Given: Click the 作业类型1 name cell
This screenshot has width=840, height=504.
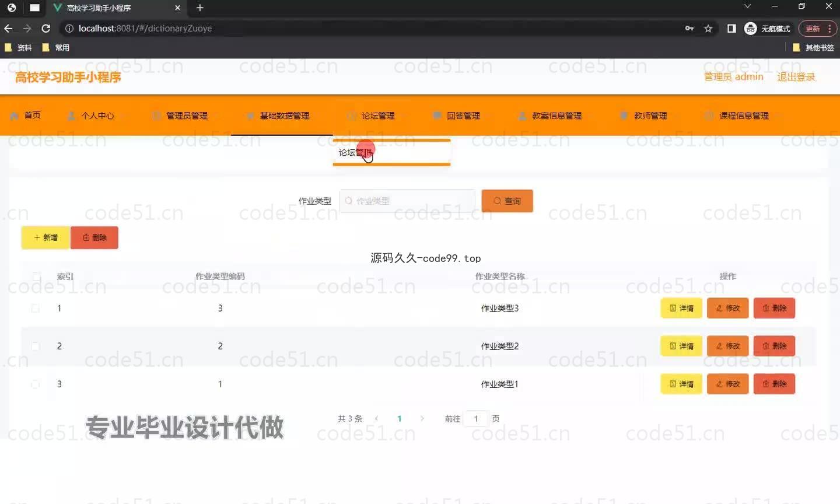Looking at the screenshot, I should coord(500,384).
